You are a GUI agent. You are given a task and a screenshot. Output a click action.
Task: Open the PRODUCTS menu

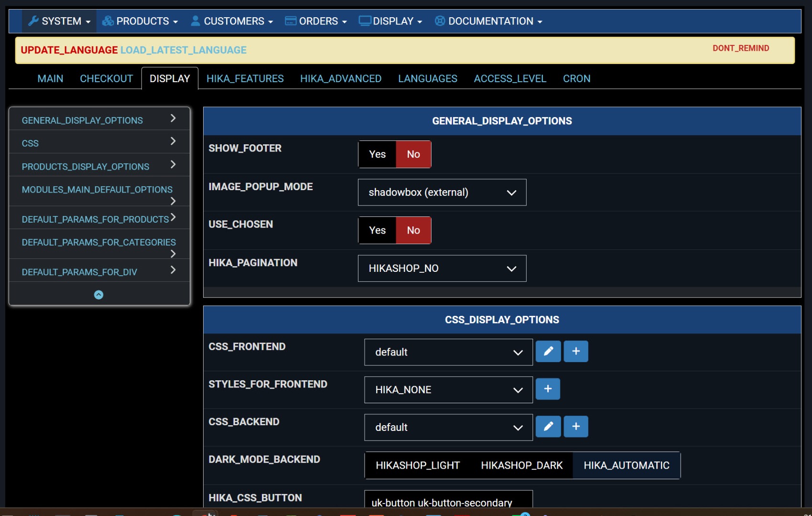140,21
